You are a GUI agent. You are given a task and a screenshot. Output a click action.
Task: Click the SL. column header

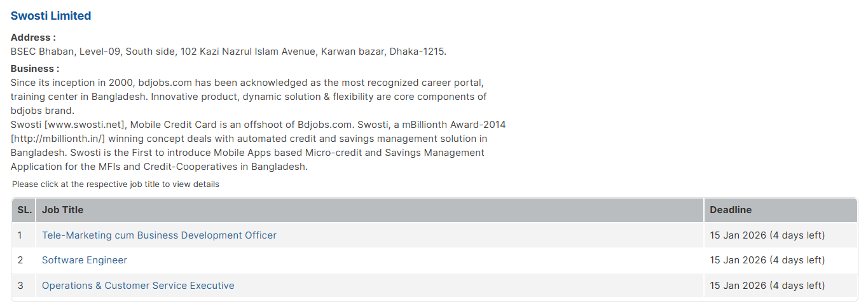pyautogui.click(x=24, y=210)
